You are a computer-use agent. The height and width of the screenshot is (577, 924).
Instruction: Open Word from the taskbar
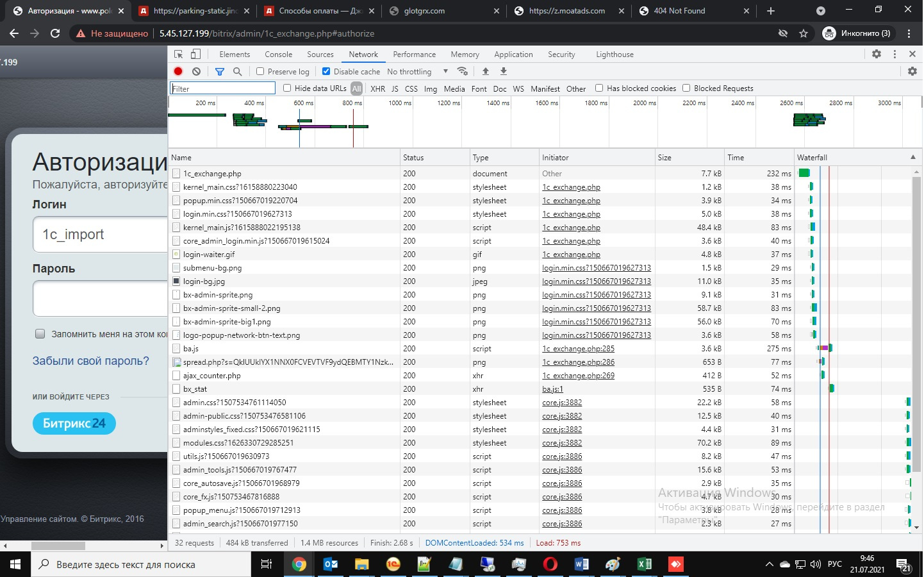click(582, 564)
